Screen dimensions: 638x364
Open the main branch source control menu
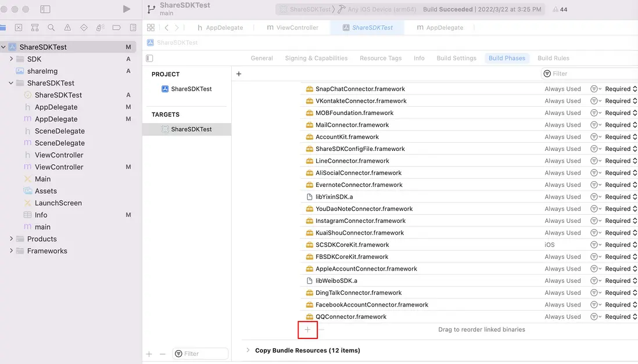[x=166, y=13]
